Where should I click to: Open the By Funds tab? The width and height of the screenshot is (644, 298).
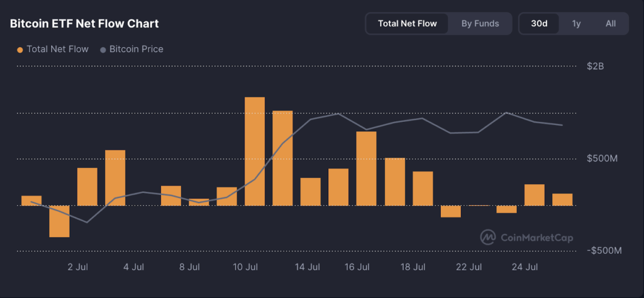(x=480, y=24)
